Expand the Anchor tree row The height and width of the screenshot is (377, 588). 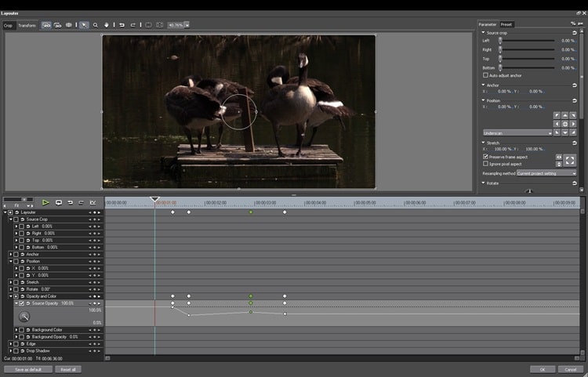(11, 255)
